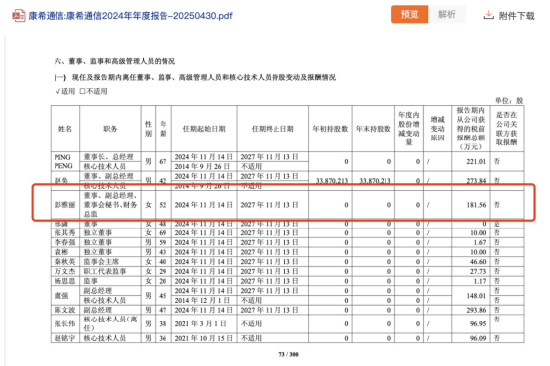The height and width of the screenshot is (366, 550).
Task: Select compensation value 273.84
Action: coord(476,181)
